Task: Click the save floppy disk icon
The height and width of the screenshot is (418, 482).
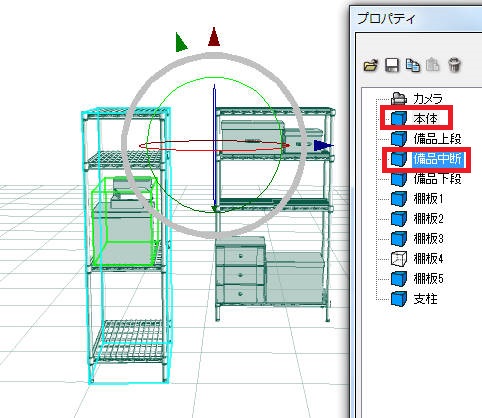Action: 392,65
